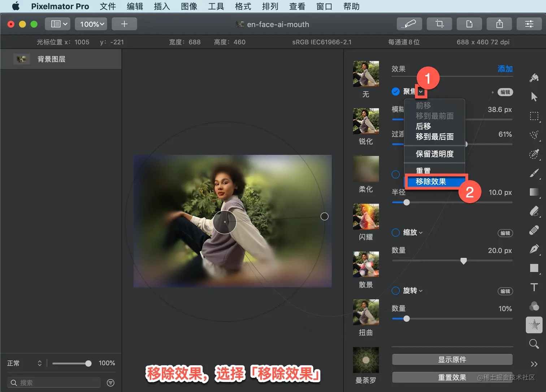Apply the 散景 effect preset thumbnail
This screenshot has height=392, width=546.
pyautogui.click(x=366, y=265)
